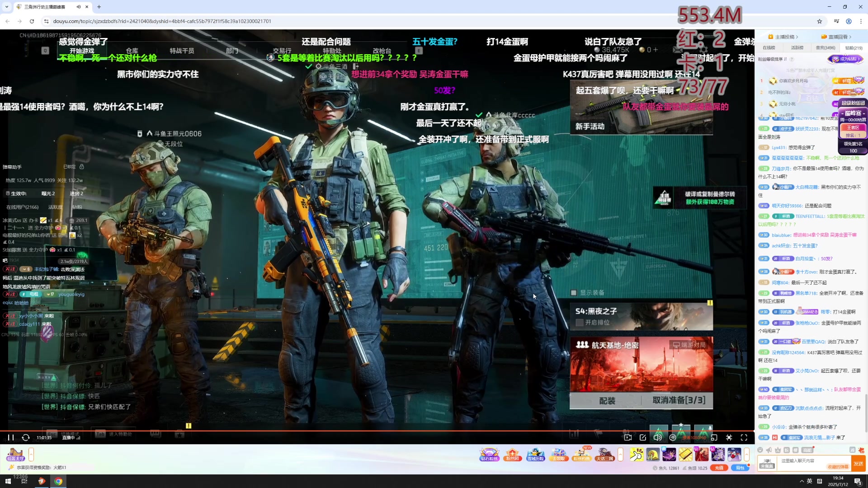Send the yellow chick gift
The image size is (868, 488).
point(653,455)
